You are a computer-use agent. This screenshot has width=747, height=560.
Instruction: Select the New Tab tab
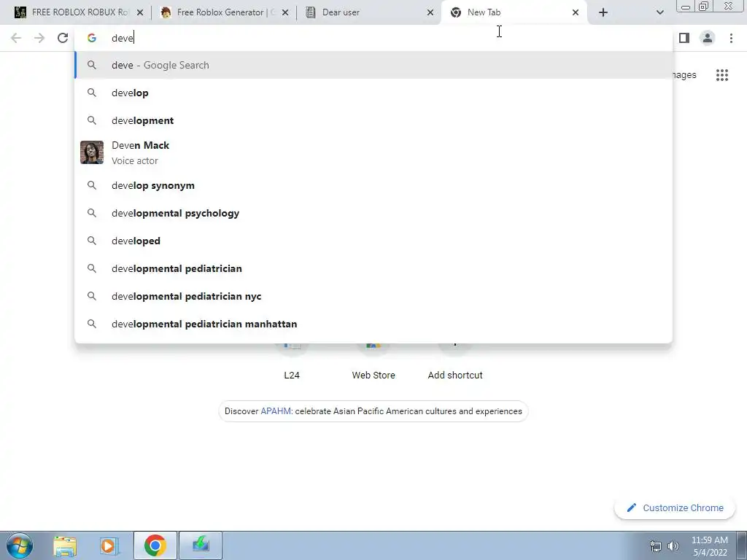coord(508,12)
